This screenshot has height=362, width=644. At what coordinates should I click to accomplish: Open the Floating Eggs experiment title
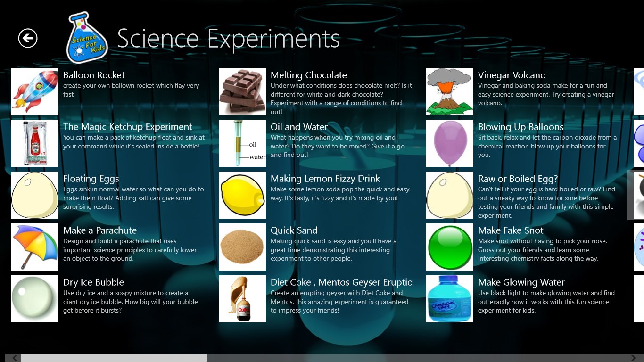(x=91, y=179)
